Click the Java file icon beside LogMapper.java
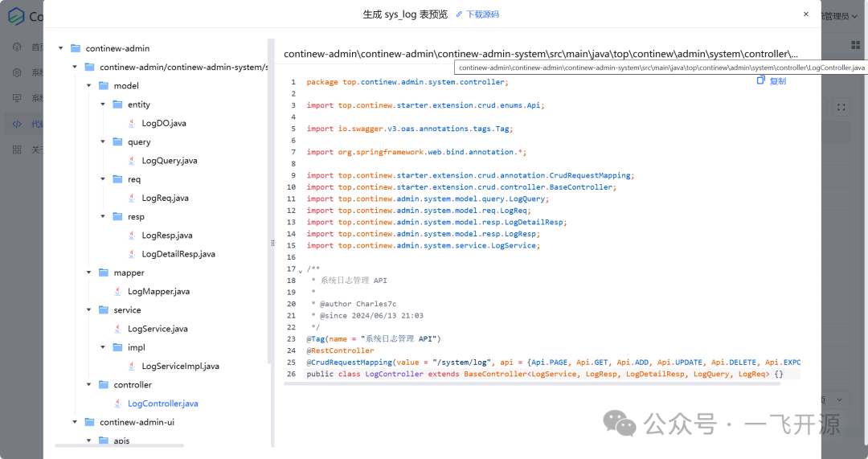The width and height of the screenshot is (868, 459). 117,291
